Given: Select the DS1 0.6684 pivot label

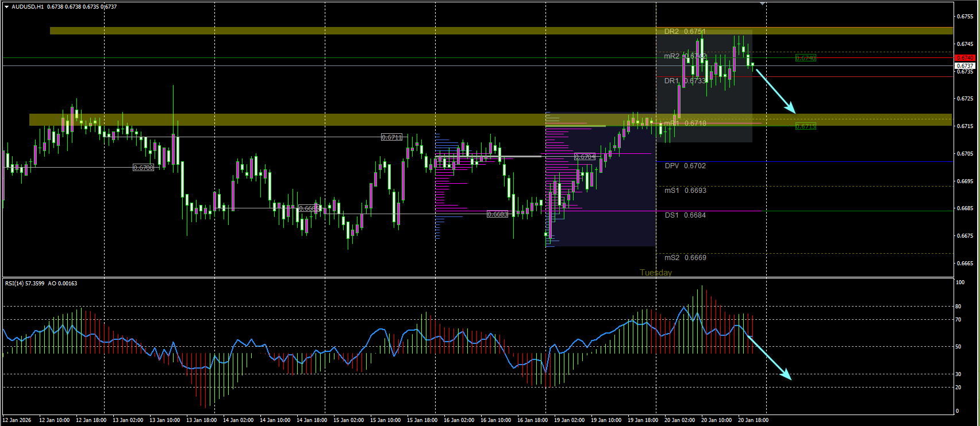Looking at the screenshot, I should (685, 215).
